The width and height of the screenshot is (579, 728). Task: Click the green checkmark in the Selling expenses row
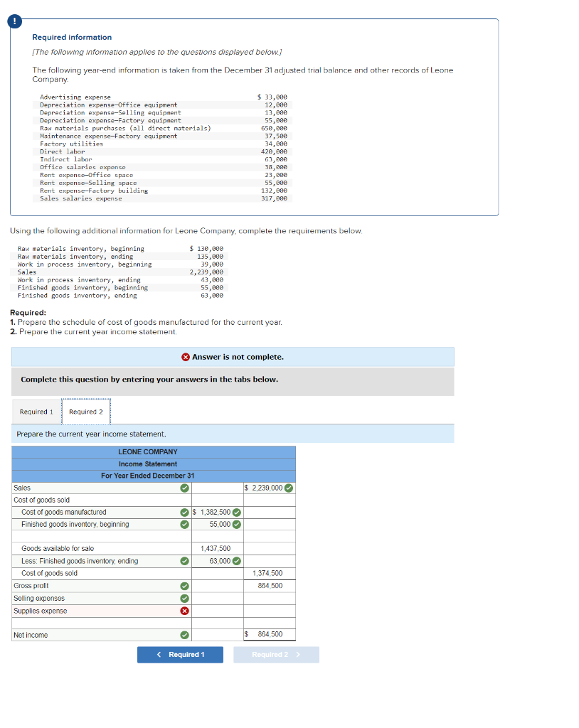(x=184, y=599)
